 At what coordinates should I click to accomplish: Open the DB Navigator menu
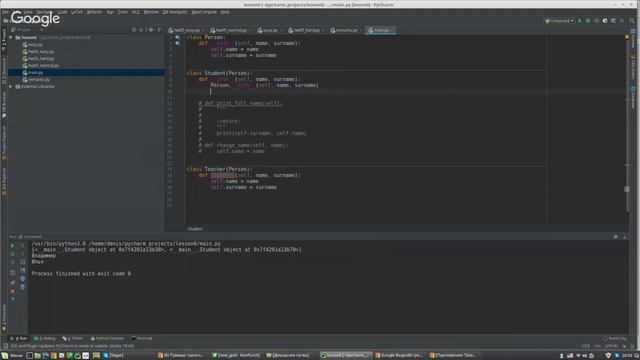pyautogui.click(x=175, y=12)
